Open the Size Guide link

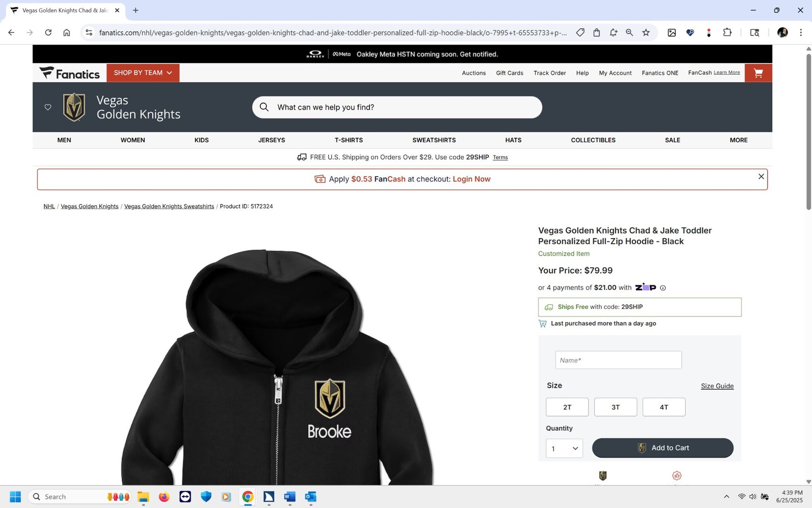(x=717, y=386)
